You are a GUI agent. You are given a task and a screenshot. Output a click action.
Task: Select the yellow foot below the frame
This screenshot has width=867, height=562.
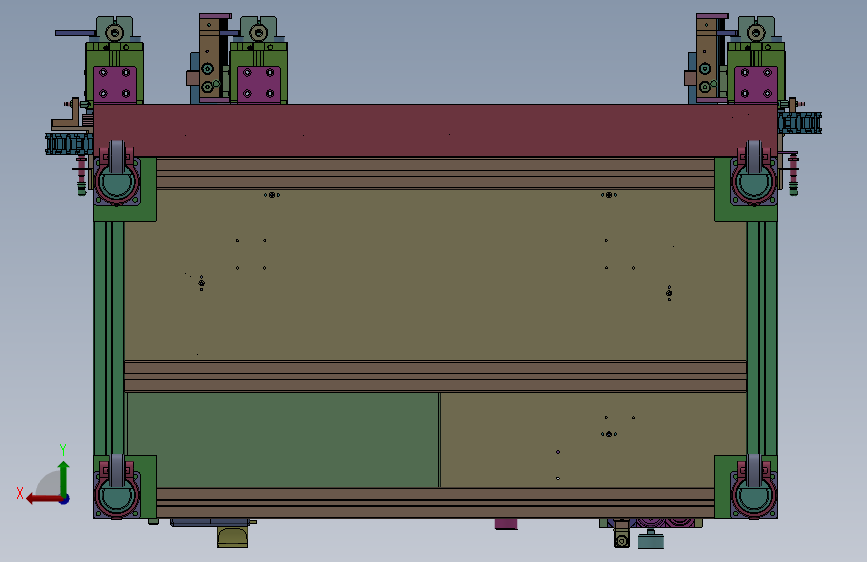pyautogui.click(x=233, y=537)
